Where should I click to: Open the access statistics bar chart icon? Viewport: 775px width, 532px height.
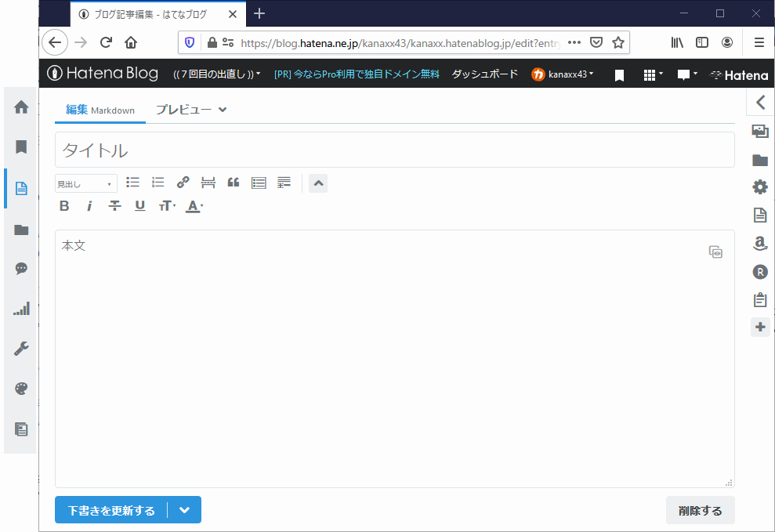[21, 309]
